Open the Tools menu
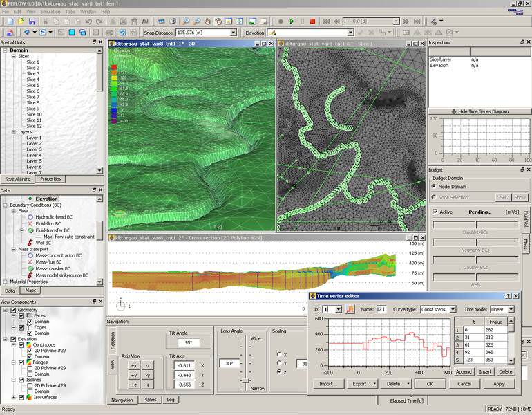This screenshot has height=415, width=532. [70, 12]
